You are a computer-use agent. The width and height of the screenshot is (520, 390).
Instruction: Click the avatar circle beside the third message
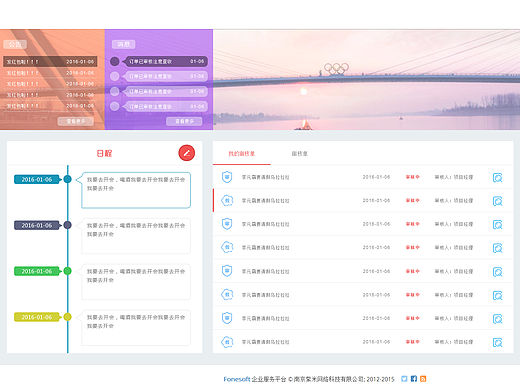115,91
